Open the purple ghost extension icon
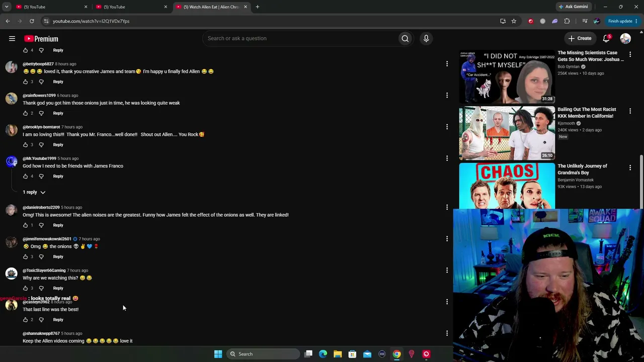 click(x=554, y=21)
